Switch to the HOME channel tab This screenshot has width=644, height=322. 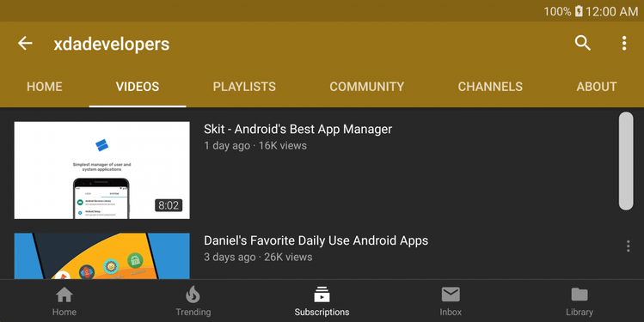[45, 87]
